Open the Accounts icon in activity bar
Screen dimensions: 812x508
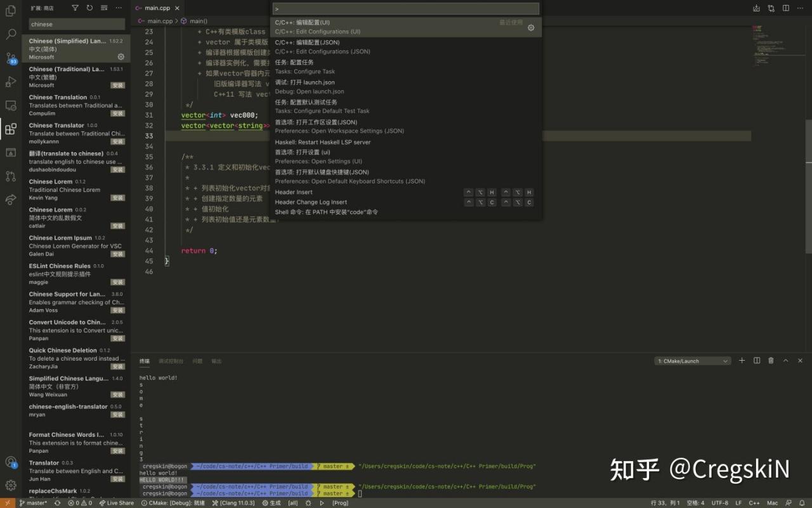click(11, 462)
